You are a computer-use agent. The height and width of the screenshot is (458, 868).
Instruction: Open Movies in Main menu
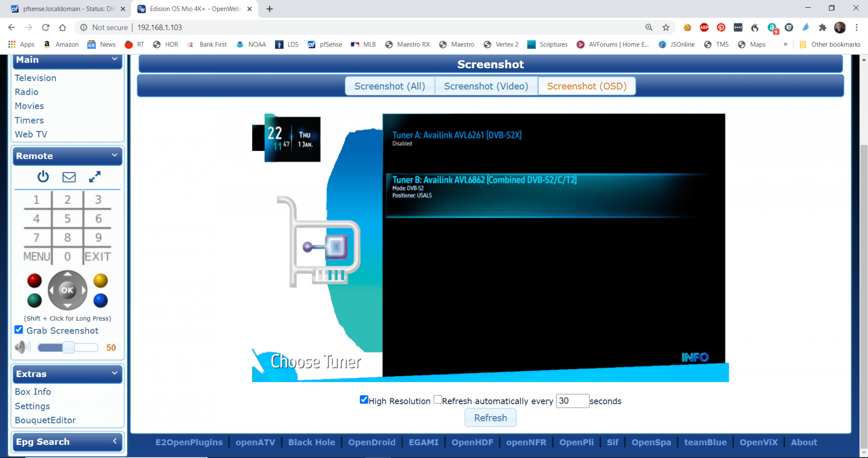point(29,106)
